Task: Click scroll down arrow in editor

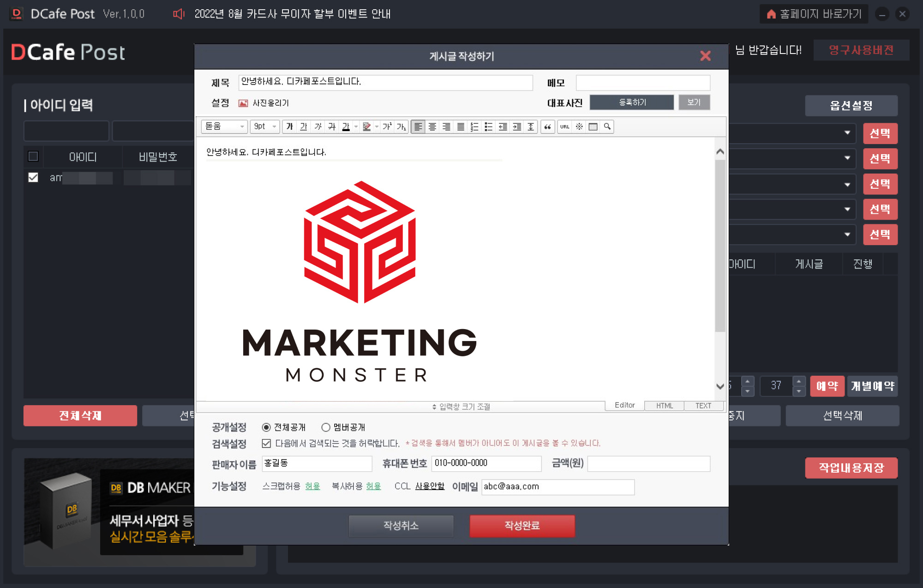Action: coord(720,386)
